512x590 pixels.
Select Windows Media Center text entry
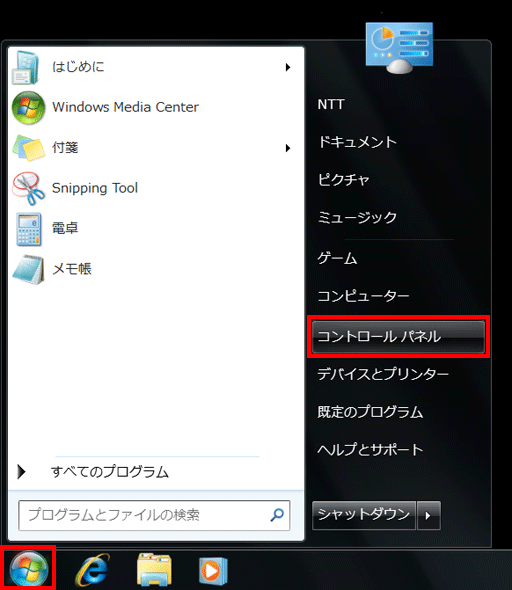125,107
